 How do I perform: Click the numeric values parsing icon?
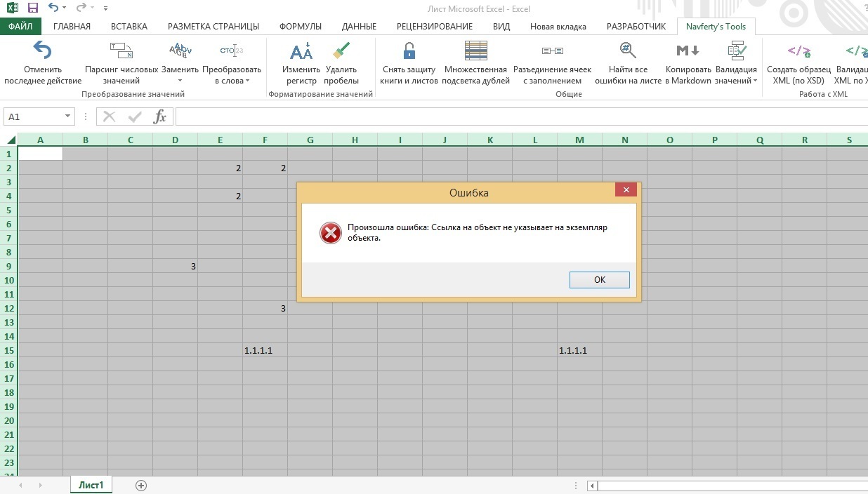(121, 51)
